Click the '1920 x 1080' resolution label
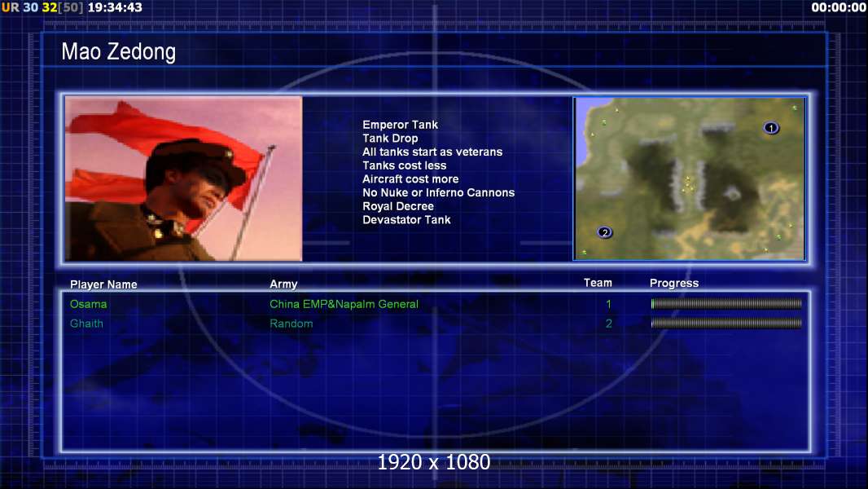This screenshot has width=868, height=489. coord(433,462)
